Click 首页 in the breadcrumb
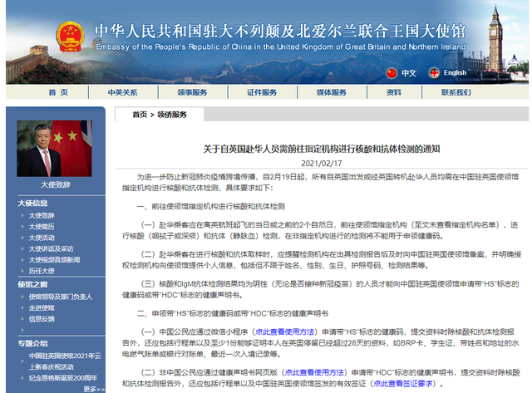The width and height of the screenshot is (532, 393). [140, 115]
